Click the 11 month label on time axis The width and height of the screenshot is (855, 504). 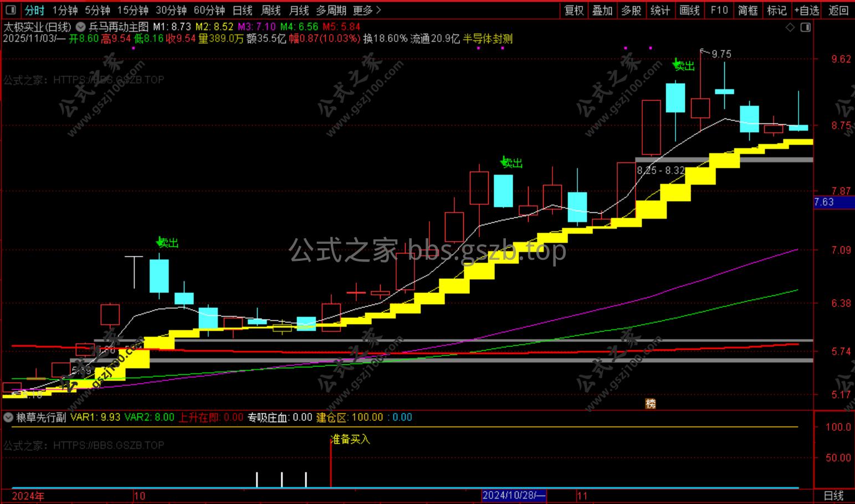(x=582, y=496)
